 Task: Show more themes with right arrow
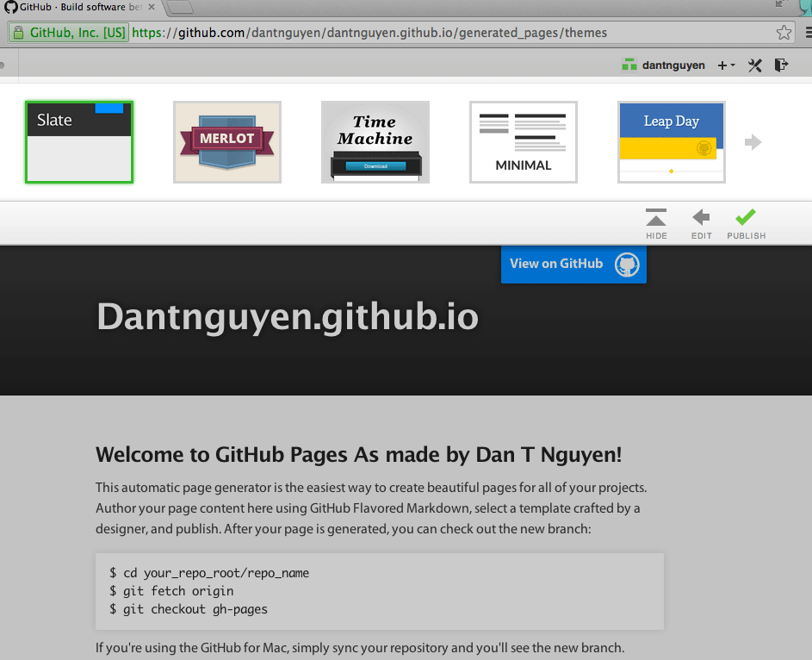753,142
